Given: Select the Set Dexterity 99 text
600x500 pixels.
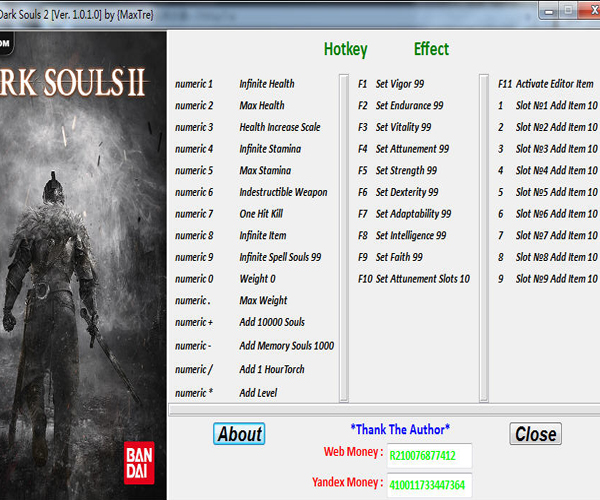Looking at the screenshot, I should pos(407,192).
